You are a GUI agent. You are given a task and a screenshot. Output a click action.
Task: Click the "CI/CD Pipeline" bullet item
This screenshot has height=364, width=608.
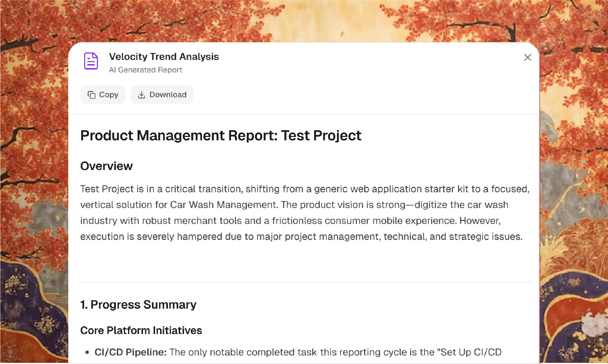[131, 352]
